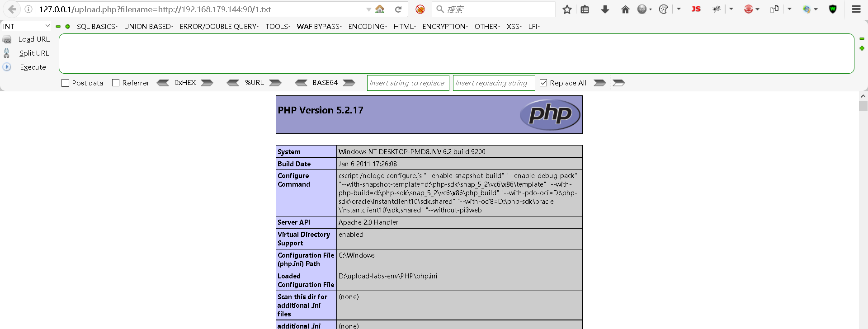Screen dimensions: 868x329
Task: Open the TOOLS menu
Action: coord(278,26)
